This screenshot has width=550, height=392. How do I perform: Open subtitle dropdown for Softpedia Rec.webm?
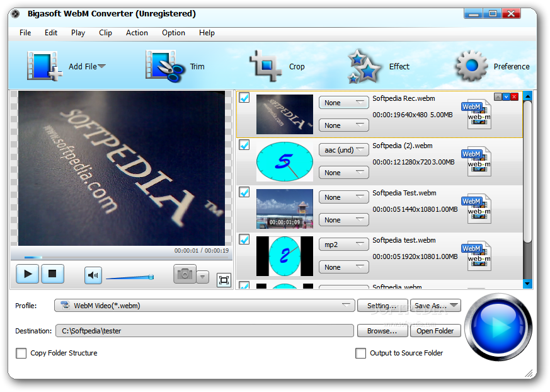click(344, 125)
